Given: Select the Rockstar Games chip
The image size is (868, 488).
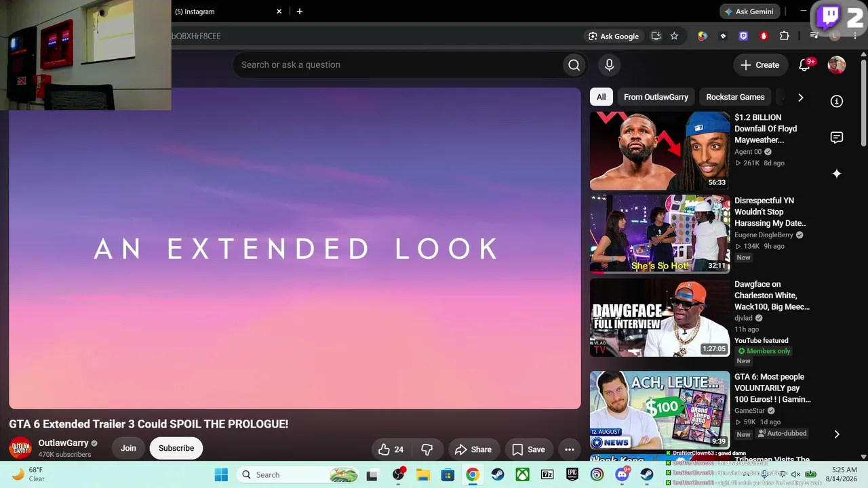Looking at the screenshot, I should (735, 97).
